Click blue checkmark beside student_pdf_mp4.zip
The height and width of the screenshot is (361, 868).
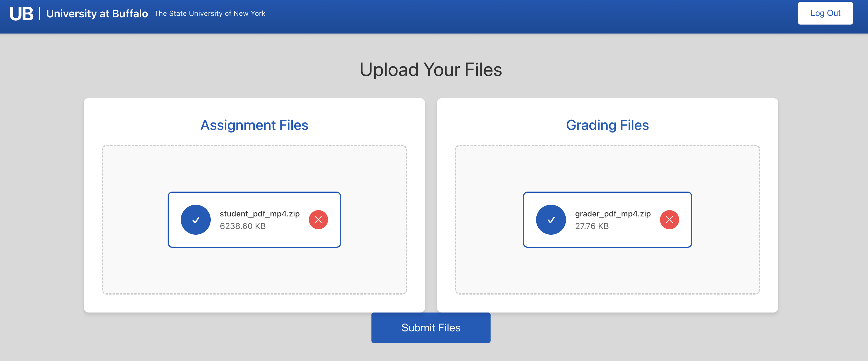(x=196, y=220)
